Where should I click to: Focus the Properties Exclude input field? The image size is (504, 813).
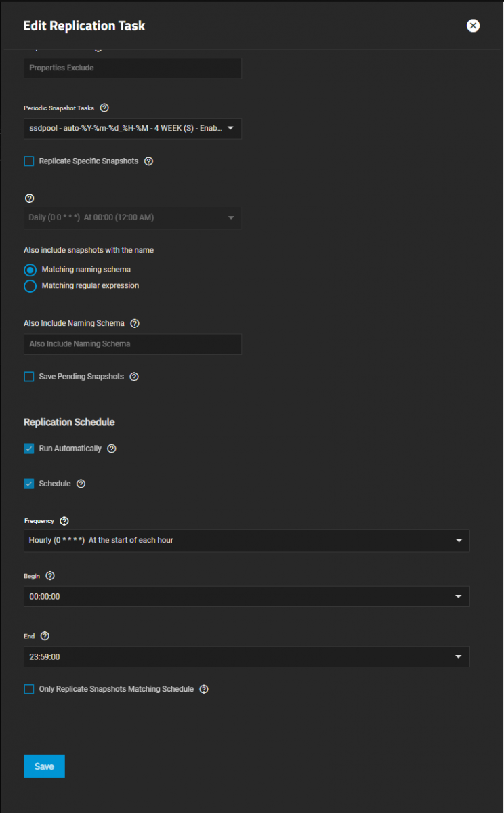pos(133,68)
